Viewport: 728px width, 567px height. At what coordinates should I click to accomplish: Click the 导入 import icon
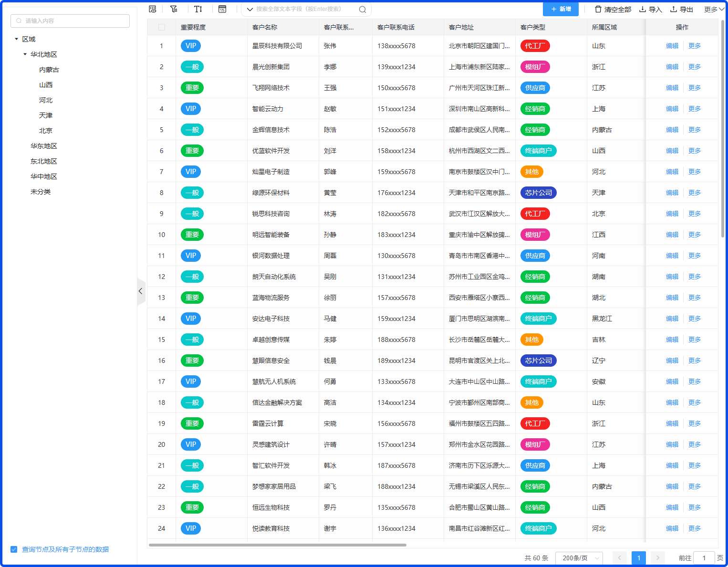(x=643, y=9)
